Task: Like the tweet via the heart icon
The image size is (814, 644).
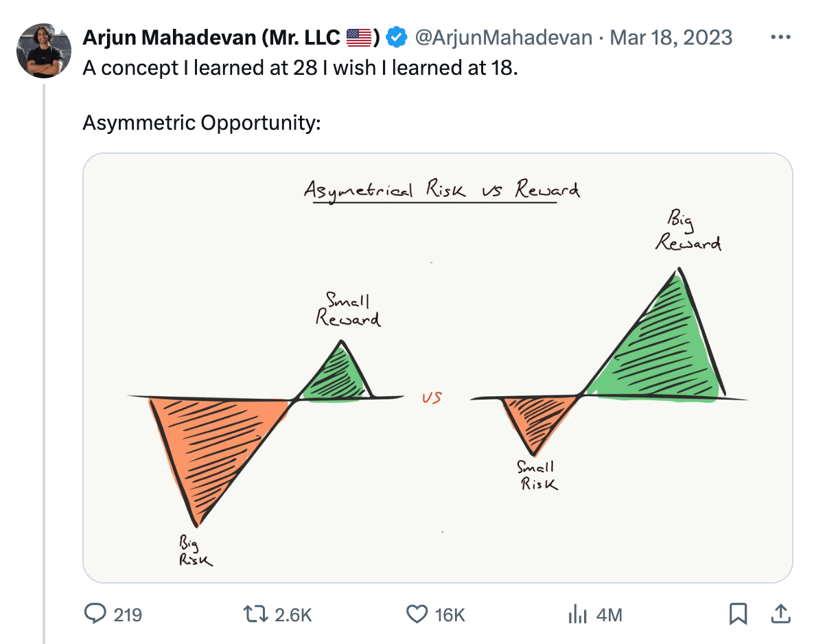Action: click(x=417, y=614)
